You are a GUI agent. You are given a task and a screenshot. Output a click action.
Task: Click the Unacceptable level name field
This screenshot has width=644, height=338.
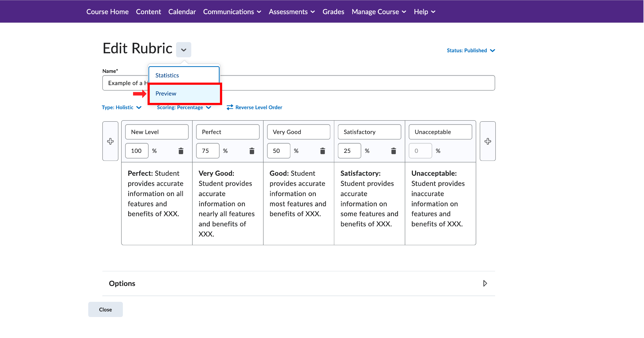pos(440,132)
